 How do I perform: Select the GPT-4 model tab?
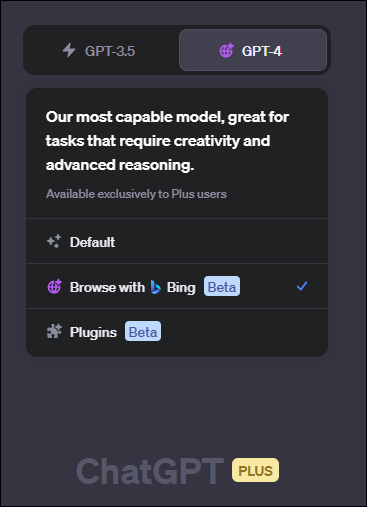pos(253,50)
